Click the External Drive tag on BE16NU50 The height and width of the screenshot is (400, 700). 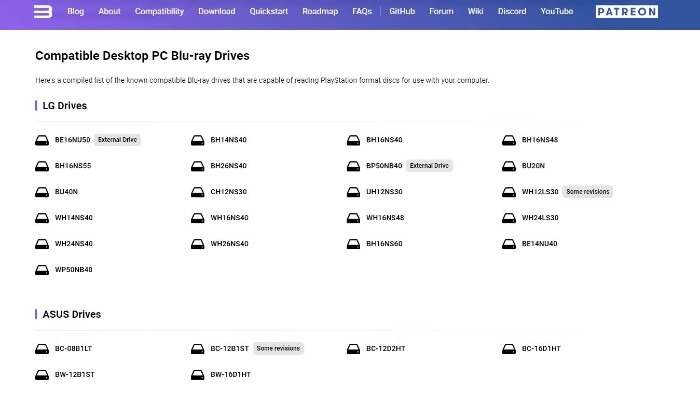[x=117, y=140]
